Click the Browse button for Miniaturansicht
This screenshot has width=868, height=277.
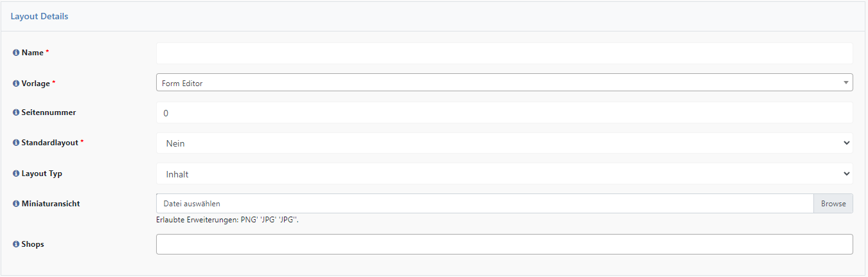click(833, 204)
